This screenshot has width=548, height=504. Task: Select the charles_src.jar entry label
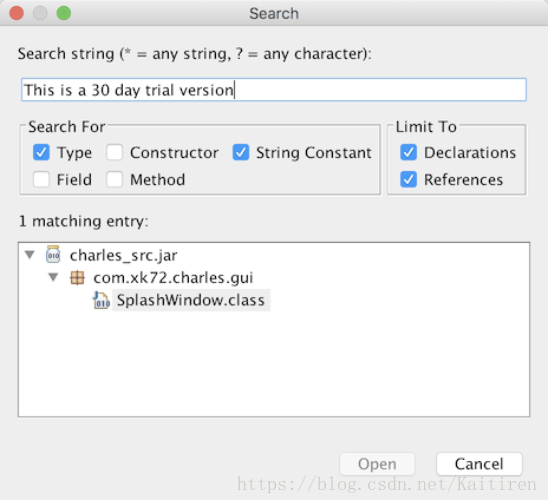click(124, 255)
